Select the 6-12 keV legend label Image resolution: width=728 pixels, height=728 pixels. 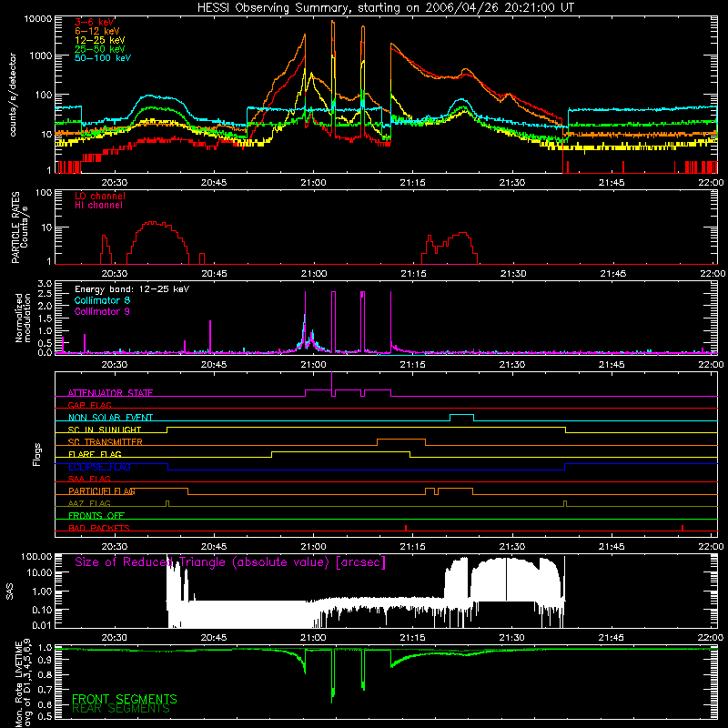97,31
